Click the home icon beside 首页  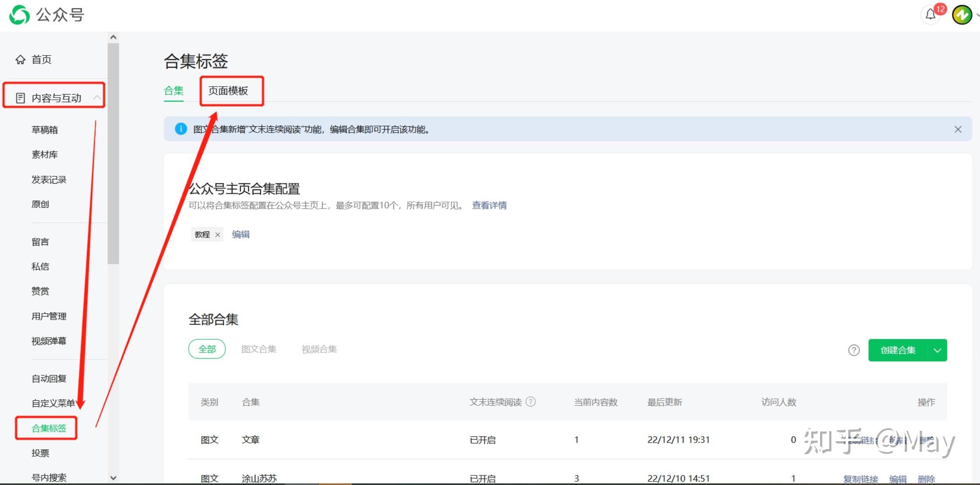point(20,59)
